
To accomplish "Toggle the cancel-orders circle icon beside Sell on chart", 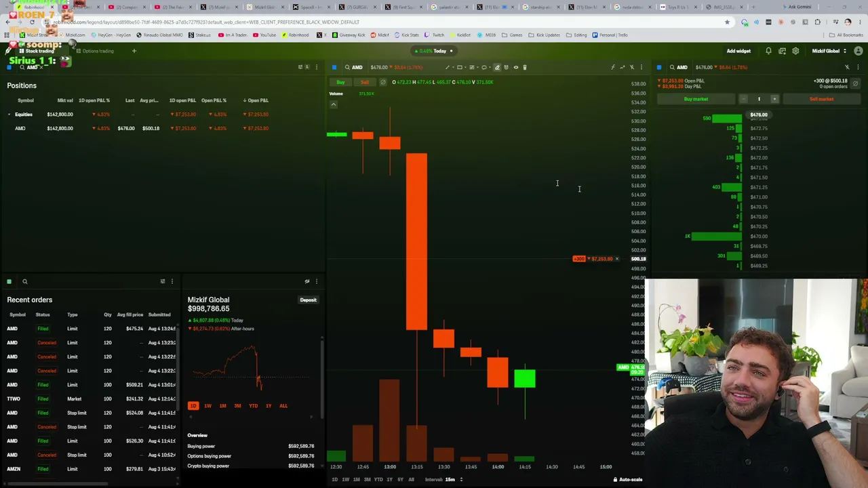I will (383, 82).
